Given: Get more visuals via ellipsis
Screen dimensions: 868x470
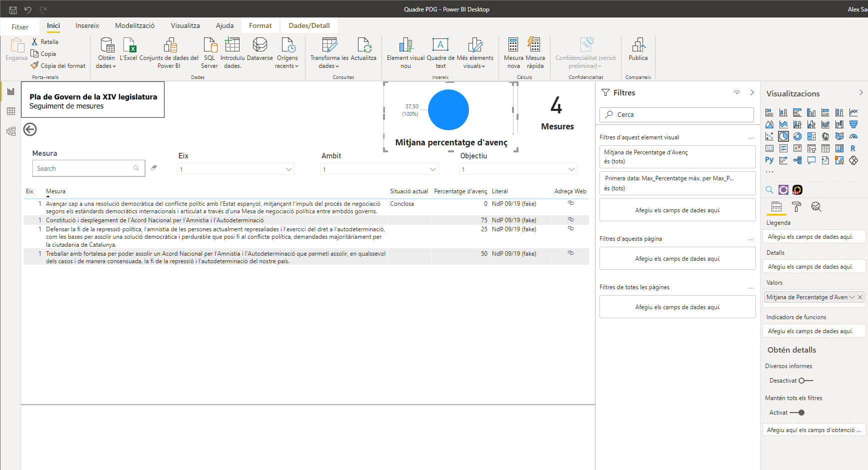Looking at the screenshot, I should (769, 172).
